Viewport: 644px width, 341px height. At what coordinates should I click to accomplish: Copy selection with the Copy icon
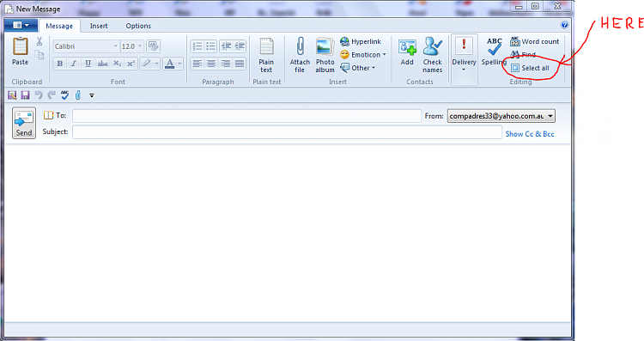[39, 55]
